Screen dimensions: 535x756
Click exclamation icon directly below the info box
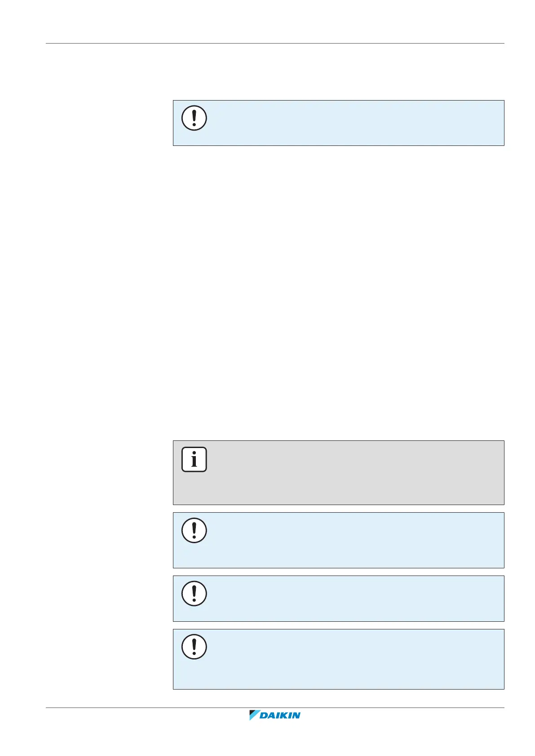(194, 530)
